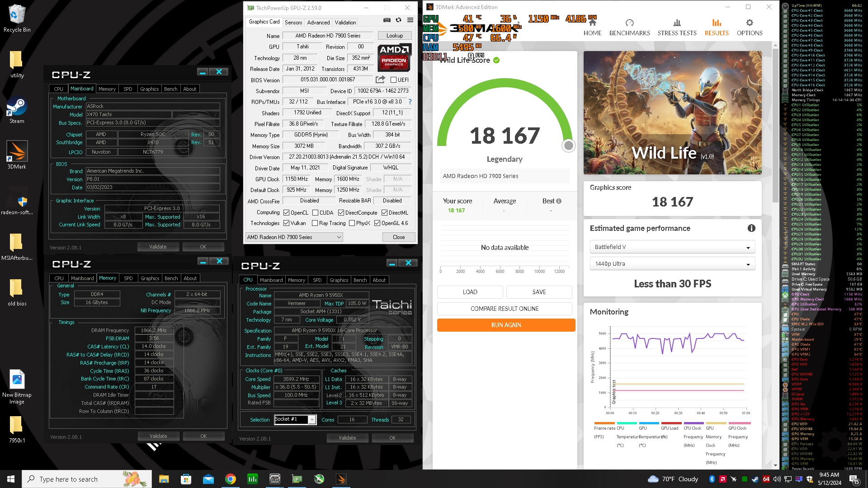Toggle the PhysX checkbox
The height and width of the screenshot is (488, 868).
point(352,223)
